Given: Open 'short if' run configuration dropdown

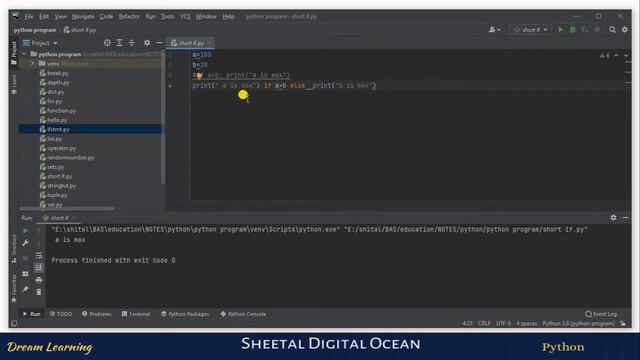Looking at the screenshot, I should pyautogui.click(x=531, y=30).
